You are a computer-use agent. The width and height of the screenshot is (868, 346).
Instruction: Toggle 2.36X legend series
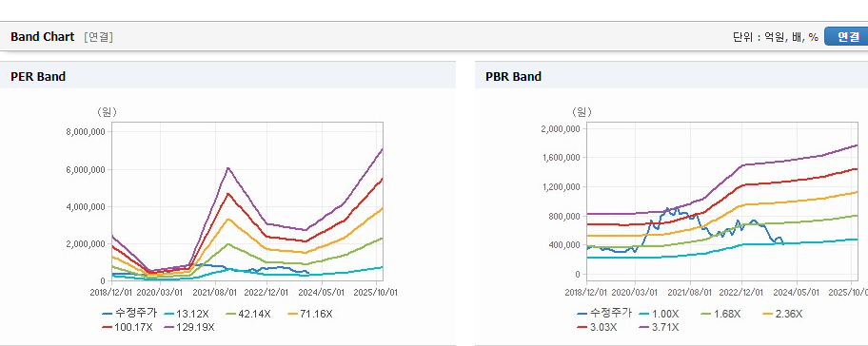(x=781, y=314)
